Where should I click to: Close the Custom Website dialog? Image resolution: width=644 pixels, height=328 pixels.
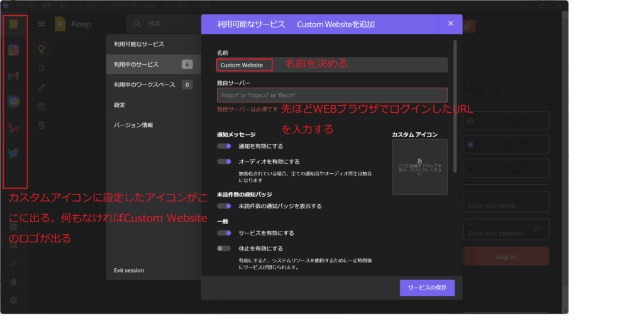(450, 24)
